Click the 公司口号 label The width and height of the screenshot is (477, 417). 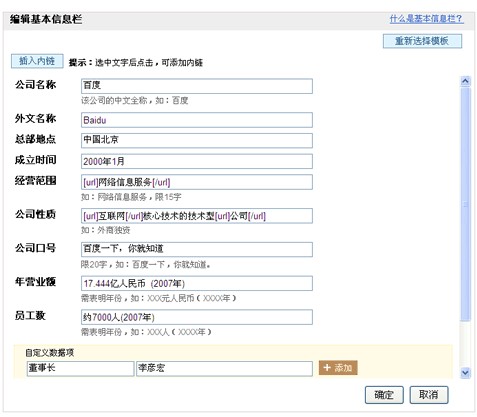(x=35, y=248)
